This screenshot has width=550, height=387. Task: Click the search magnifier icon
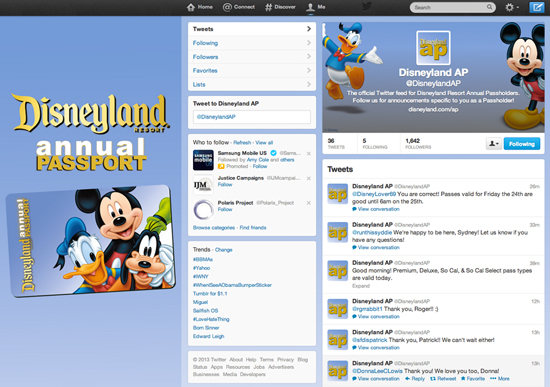(x=489, y=7)
